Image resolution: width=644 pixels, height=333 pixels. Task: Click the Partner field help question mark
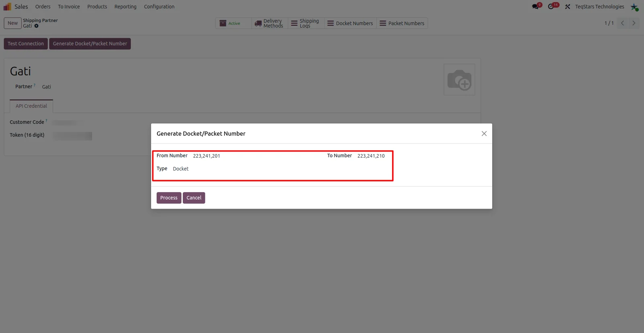[x=35, y=85]
